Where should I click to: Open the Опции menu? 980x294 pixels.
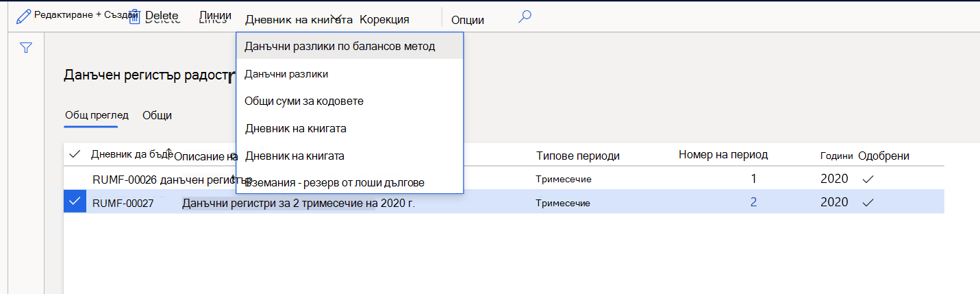(468, 20)
